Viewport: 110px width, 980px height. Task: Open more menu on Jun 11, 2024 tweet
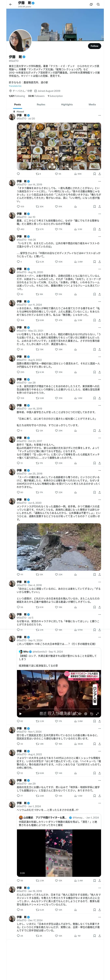99,301
